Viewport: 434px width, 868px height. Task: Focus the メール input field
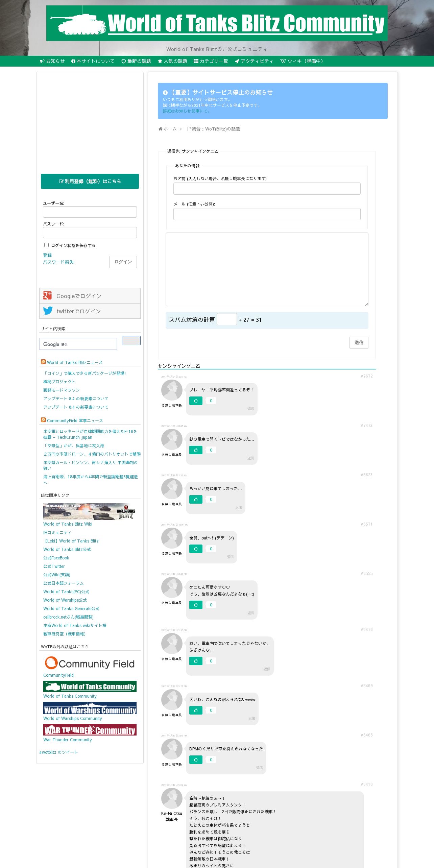coord(267,214)
